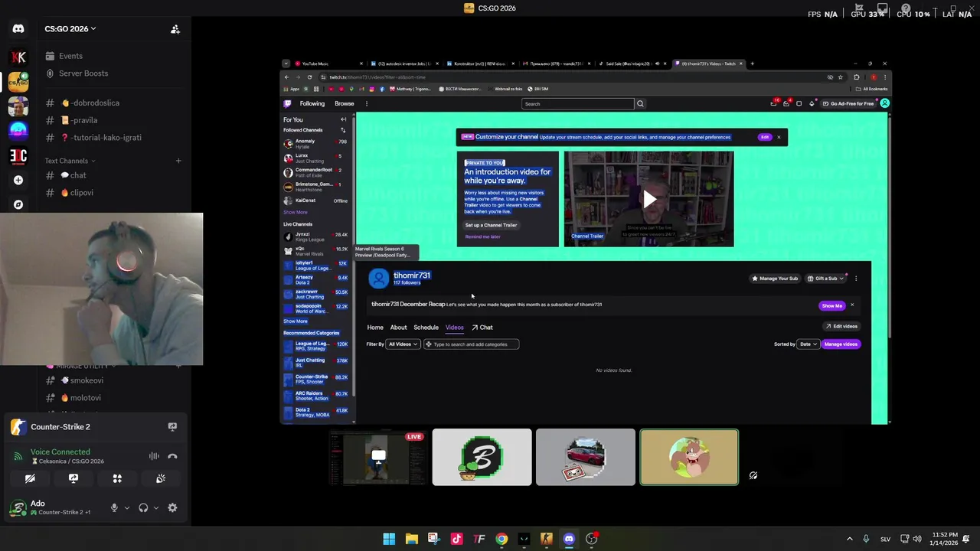
Task: Open the Twitch Following tab
Action: pyautogui.click(x=312, y=103)
